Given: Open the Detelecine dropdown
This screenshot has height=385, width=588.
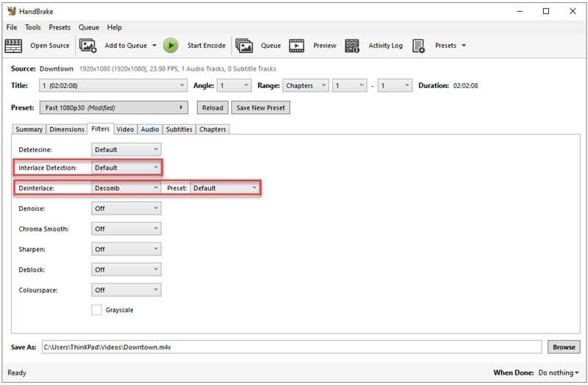Looking at the screenshot, I should tap(126, 150).
